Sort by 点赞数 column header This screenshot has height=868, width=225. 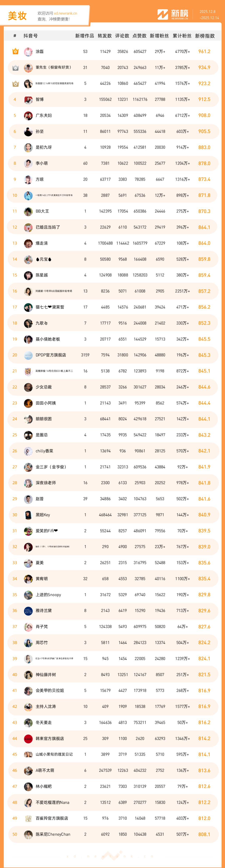point(139,36)
